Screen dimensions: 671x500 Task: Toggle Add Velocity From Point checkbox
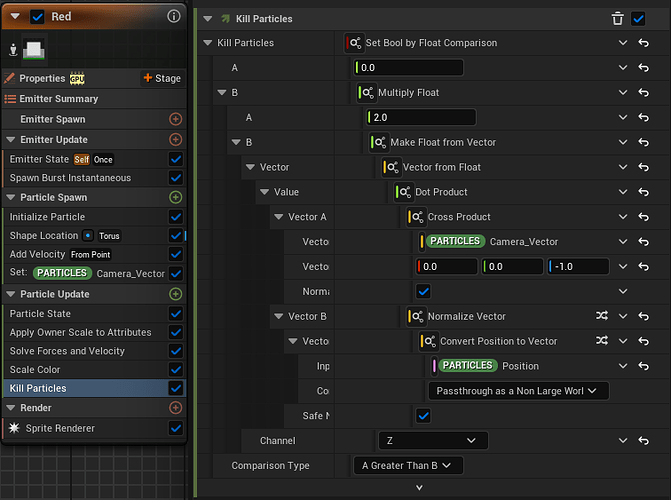point(176,254)
